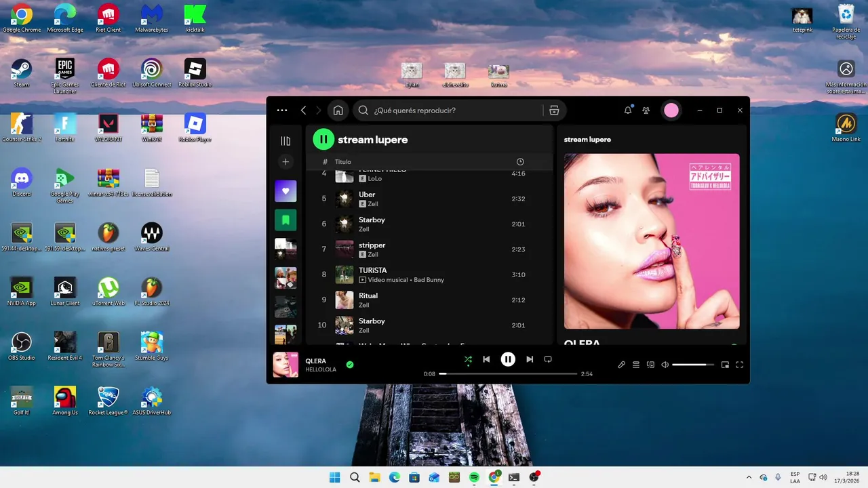Open the play queue
The height and width of the screenshot is (488, 868).
pos(636,365)
